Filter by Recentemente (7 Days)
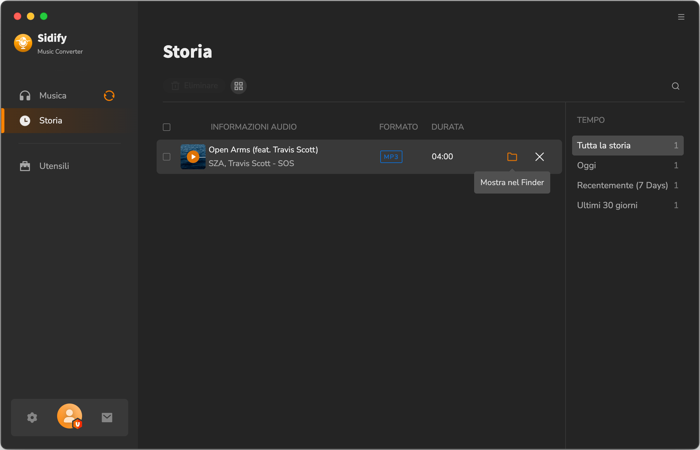 [x=627, y=185]
